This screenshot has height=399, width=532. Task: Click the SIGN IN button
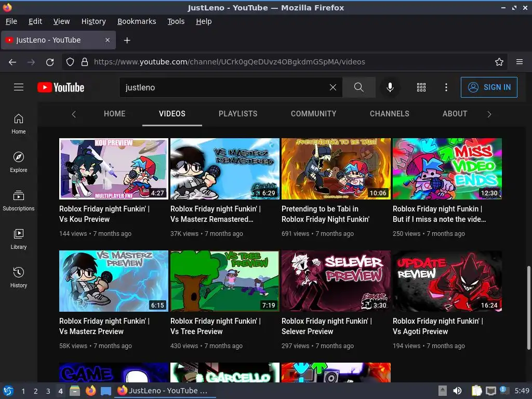coord(489,87)
